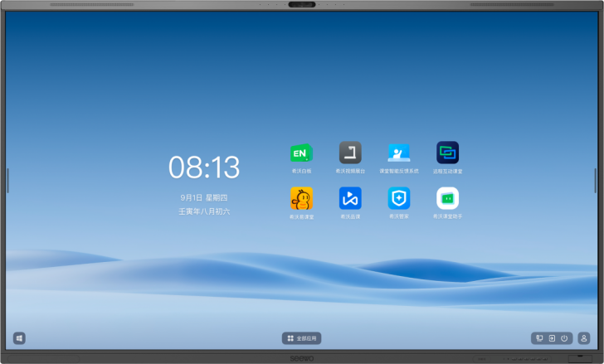This screenshot has height=364, width=604.
Task: Click the 希沃白板 text label
Action: tap(301, 172)
